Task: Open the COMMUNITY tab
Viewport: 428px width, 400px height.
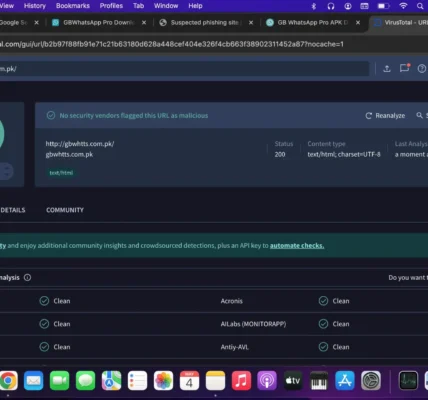Action: 65,210
